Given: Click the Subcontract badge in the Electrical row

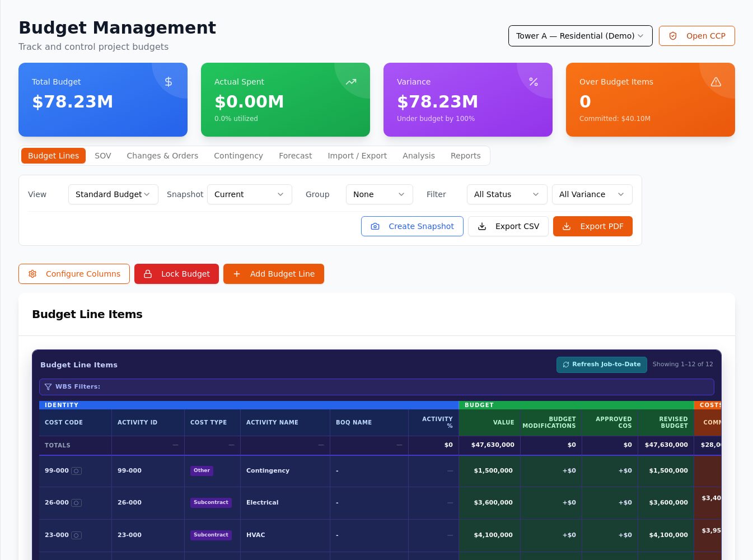Looking at the screenshot, I should tap(211, 503).
